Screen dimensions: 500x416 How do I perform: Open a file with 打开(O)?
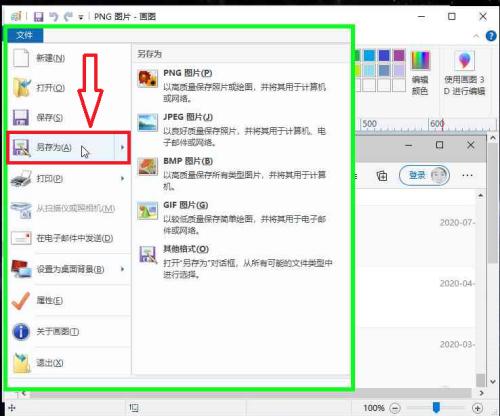coord(69,88)
